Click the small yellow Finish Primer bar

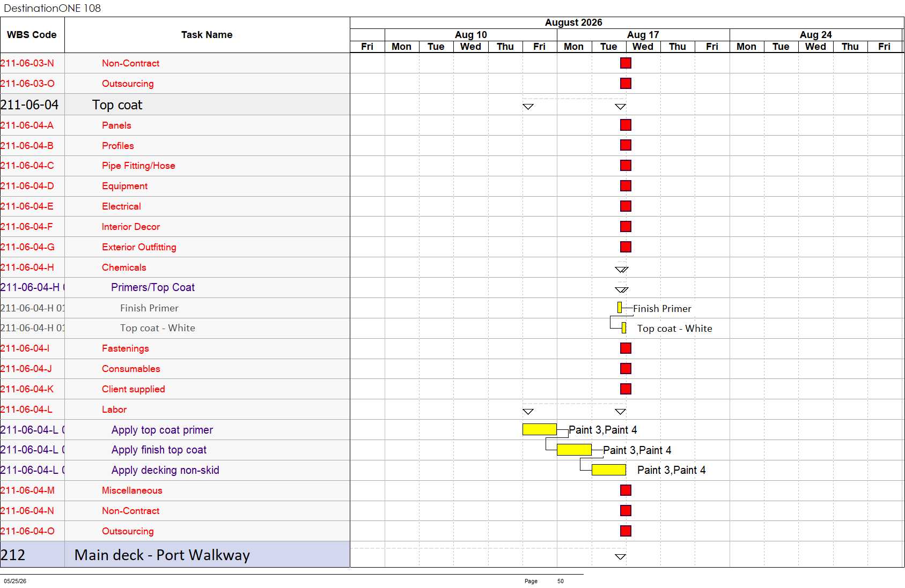tap(620, 308)
